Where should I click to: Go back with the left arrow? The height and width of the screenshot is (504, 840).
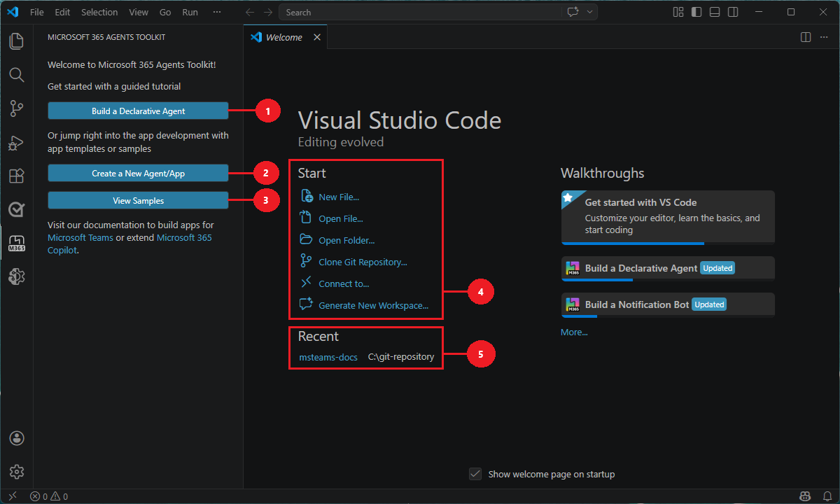pyautogui.click(x=251, y=12)
